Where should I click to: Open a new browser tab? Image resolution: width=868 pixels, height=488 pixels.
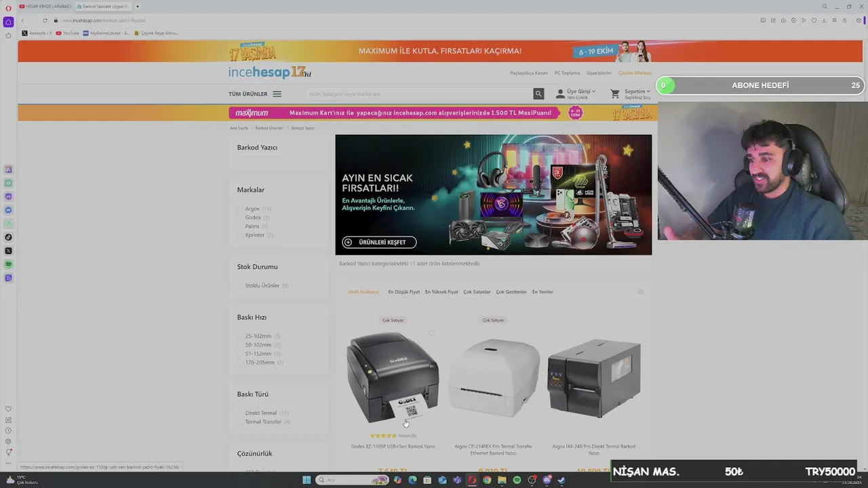tap(138, 6)
